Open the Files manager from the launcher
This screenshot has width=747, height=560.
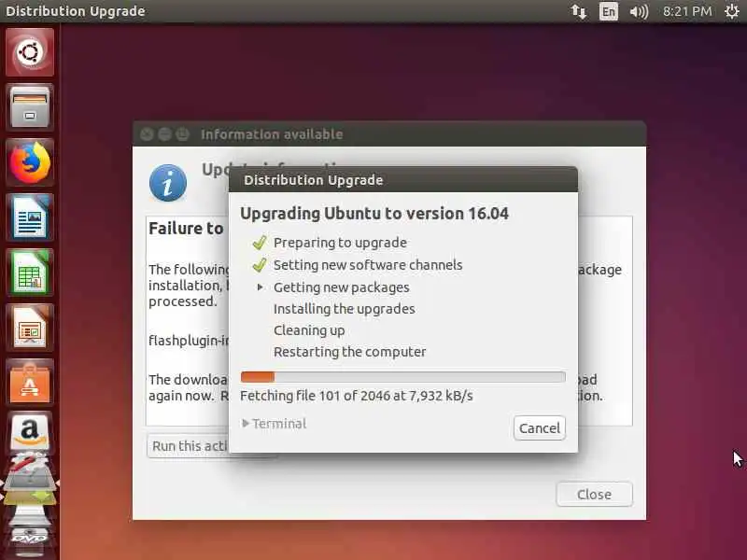pos(30,107)
